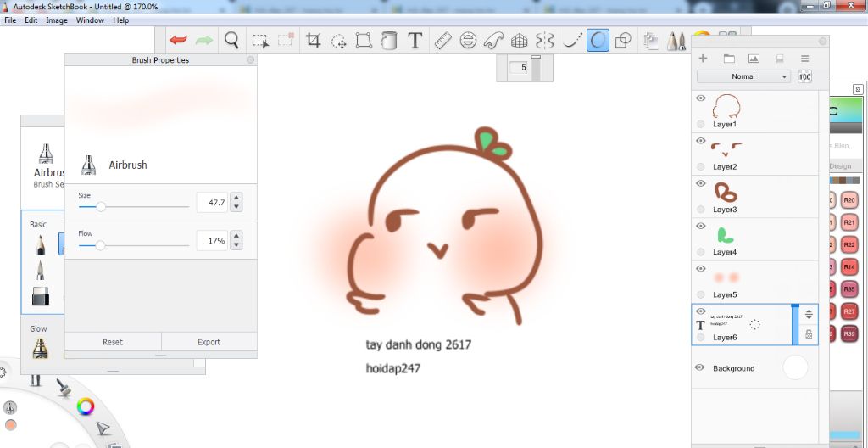Click the Layer6 reorder handle icon

pyautogui.click(x=809, y=315)
